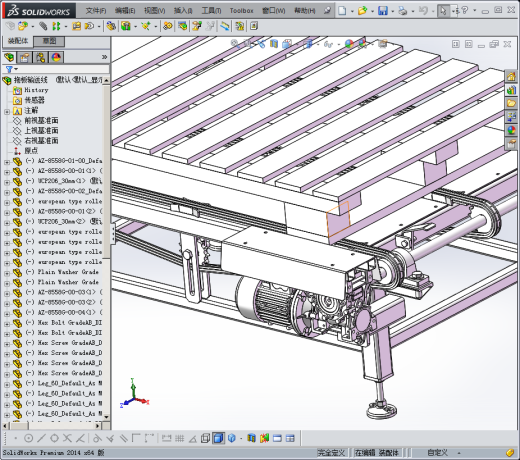Click the Print icon
Viewport: 520px width, 460px height.
coord(403,11)
